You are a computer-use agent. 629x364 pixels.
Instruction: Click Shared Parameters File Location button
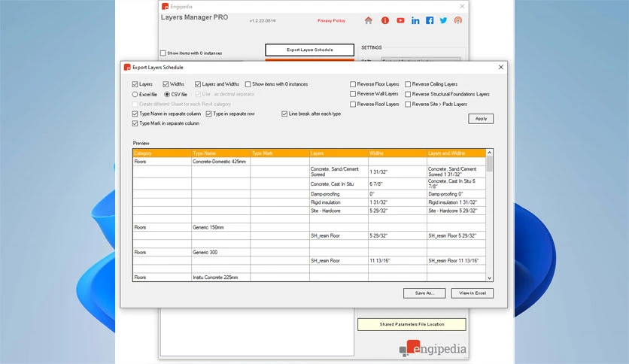pos(412,324)
